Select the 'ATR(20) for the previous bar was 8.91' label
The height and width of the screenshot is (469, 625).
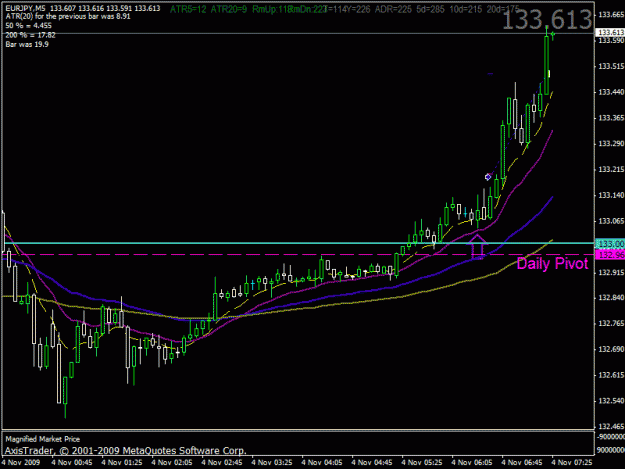[x=68, y=17]
